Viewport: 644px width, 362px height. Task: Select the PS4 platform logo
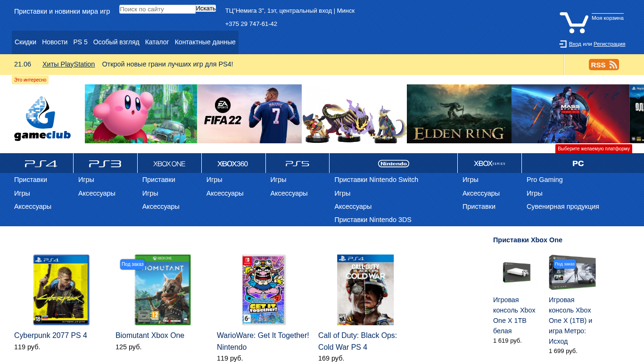41,164
